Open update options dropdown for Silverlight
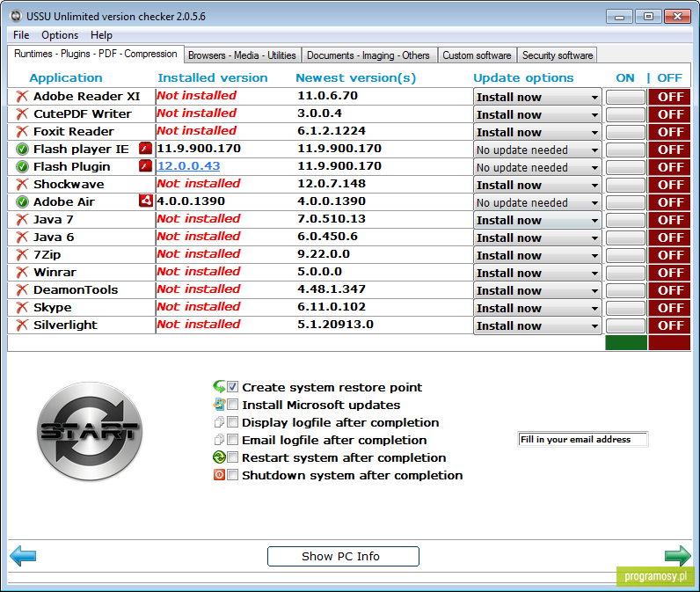This screenshot has height=592, width=700. click(537, 326)
